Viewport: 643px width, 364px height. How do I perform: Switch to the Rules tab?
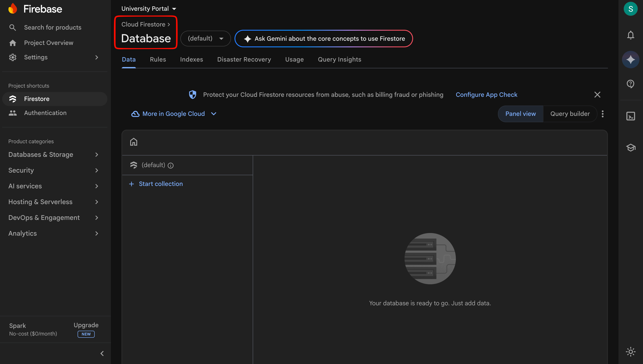[158, 60]
